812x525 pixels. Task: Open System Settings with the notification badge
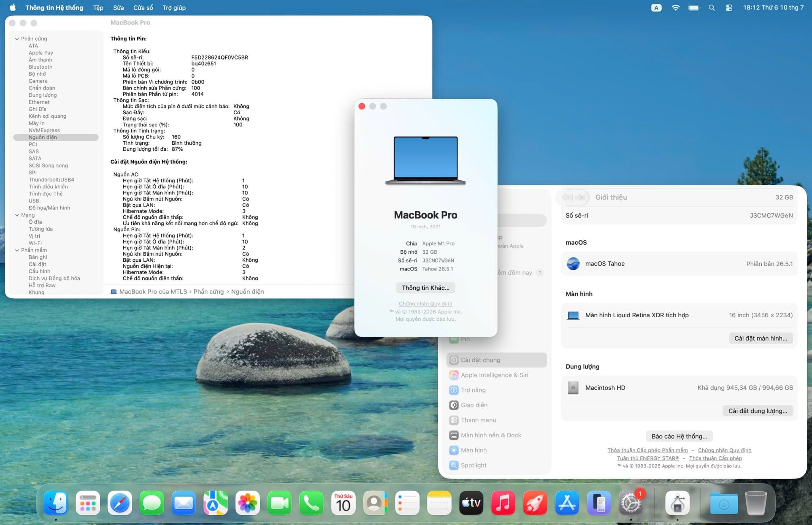coord(631,503)
